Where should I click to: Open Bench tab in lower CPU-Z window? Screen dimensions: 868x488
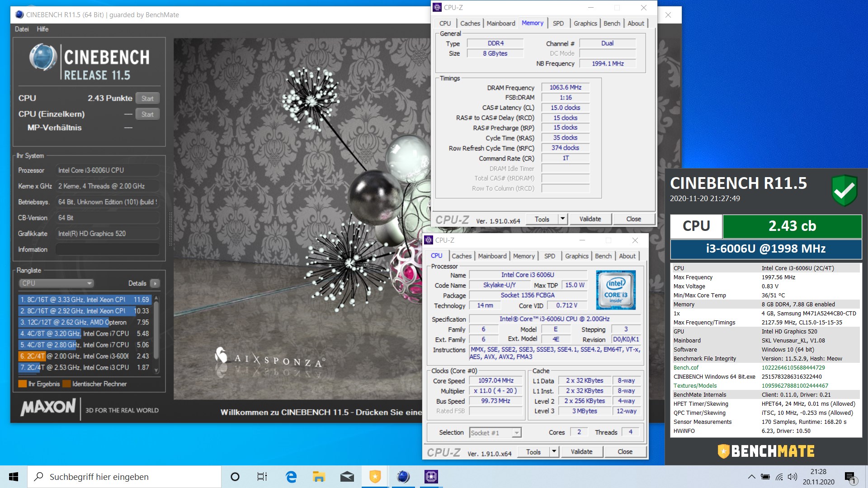(x=603, y=256)
